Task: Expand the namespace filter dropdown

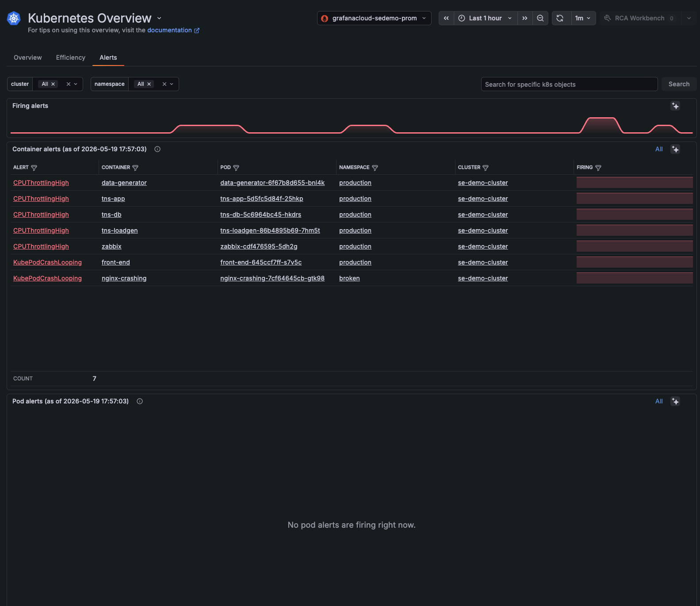Action: (x=172, y=84)
